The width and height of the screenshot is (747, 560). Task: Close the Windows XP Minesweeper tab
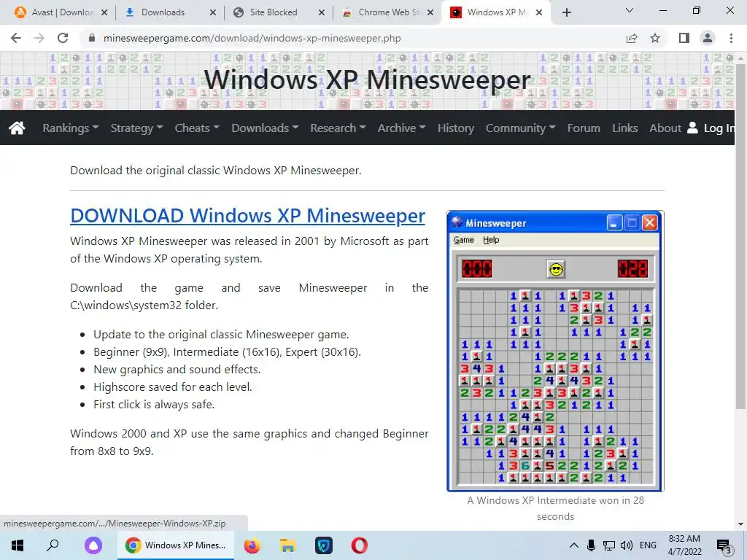tap(539, 12)
